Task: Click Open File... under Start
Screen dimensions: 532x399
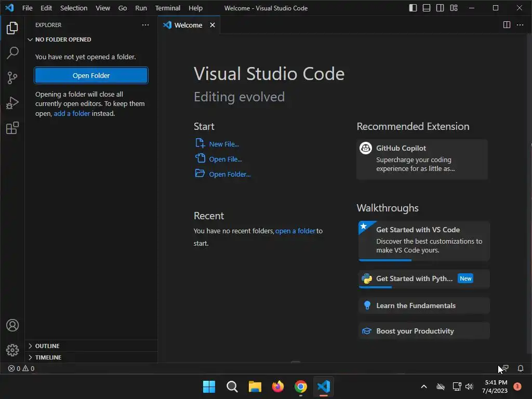Action: 219,159
